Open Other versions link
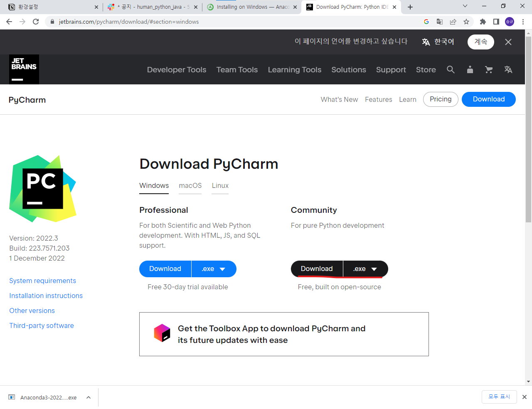 32,310
